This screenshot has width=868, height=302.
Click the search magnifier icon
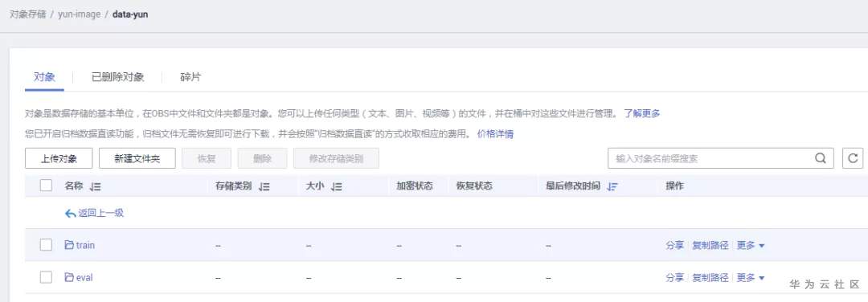point(821,158)
